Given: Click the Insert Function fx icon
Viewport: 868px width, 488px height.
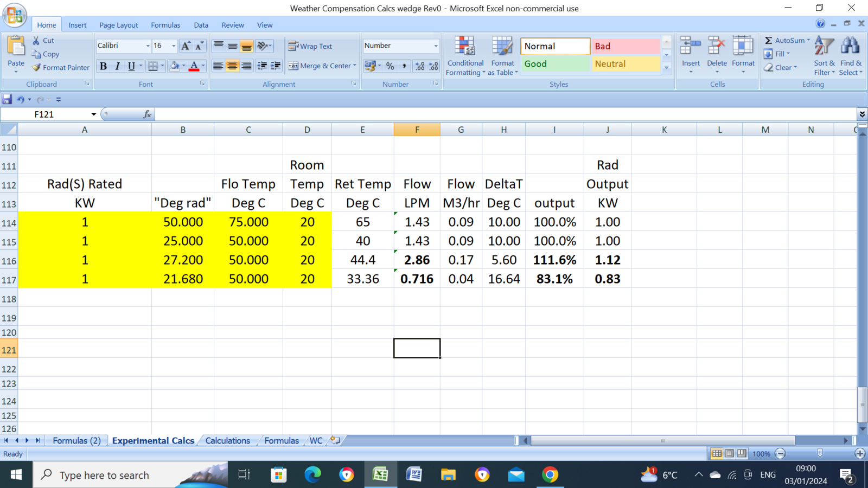Looking at the screenshot, I should (x=147, y=114).
